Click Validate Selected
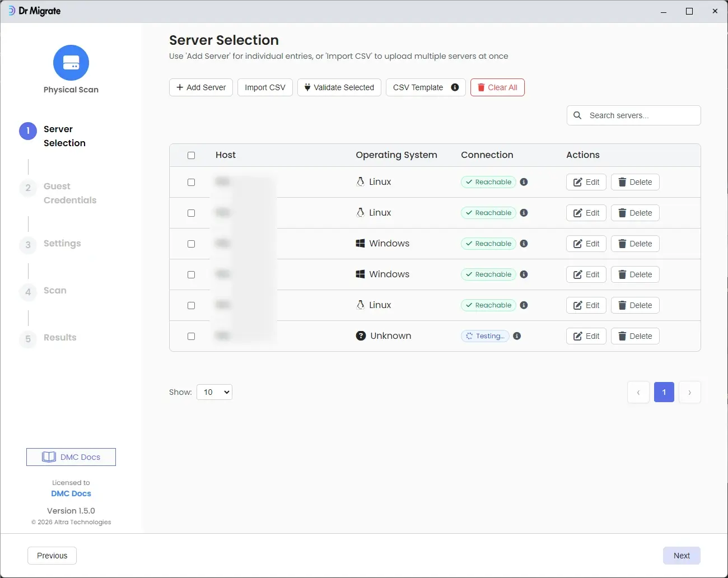Screen dimensions: 728x578 [339, 87]
